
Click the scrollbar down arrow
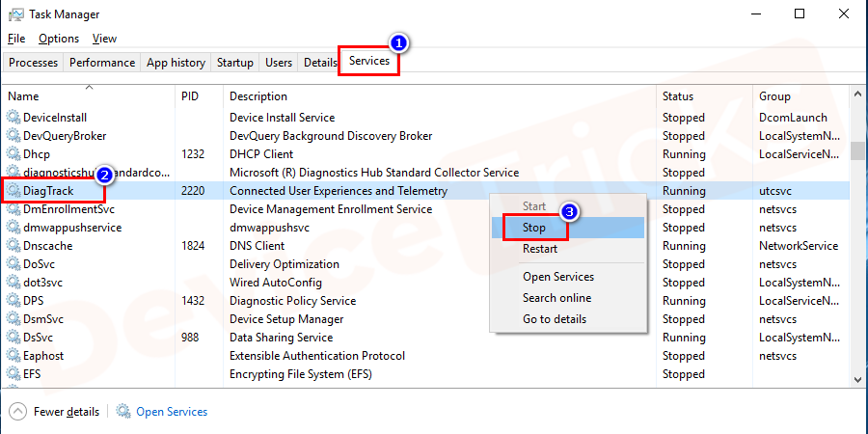857,379
